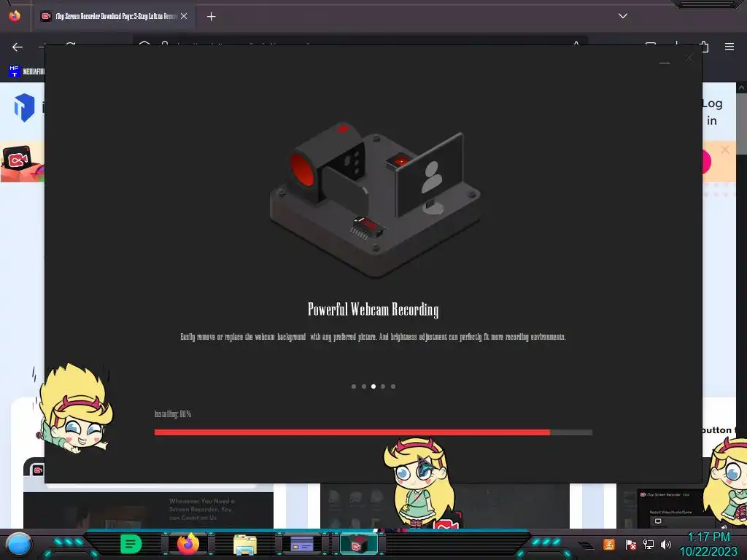Click the small recorder icon on the page card
The width and height of the screenshot is (747, 560).
pos(37,470)
